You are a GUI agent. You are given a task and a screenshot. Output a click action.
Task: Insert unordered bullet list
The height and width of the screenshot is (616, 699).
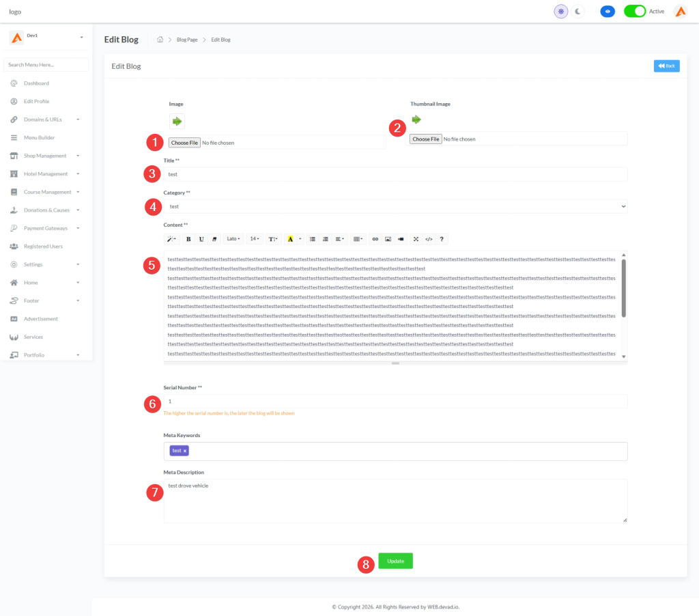tap(313, 239)
